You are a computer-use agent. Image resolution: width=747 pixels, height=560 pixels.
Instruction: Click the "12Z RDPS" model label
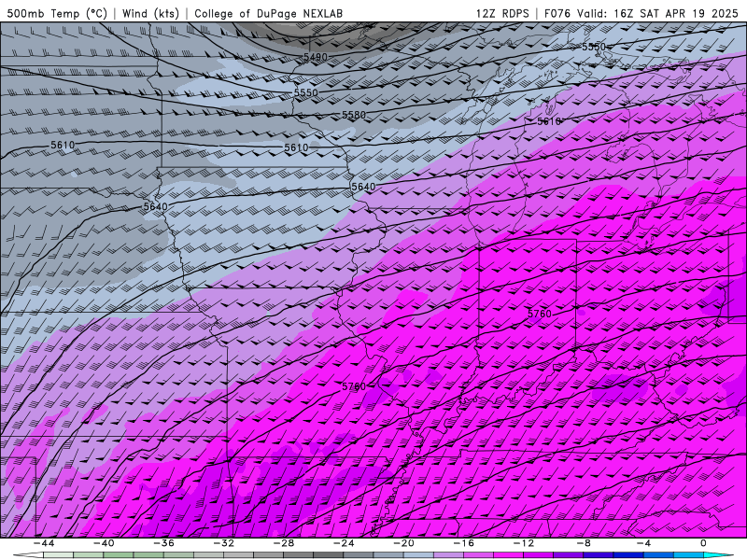pos(502,13)
